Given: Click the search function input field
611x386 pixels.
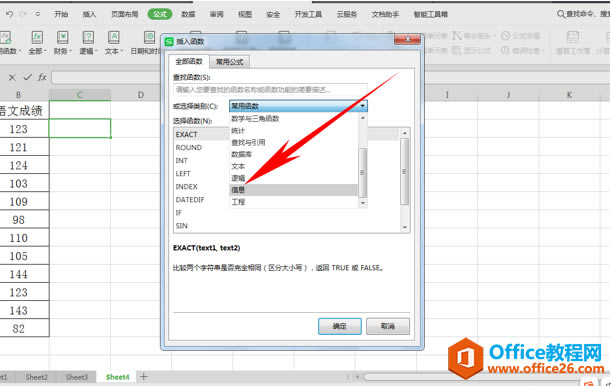Looking at the screenshot, I should click(270, 90).
